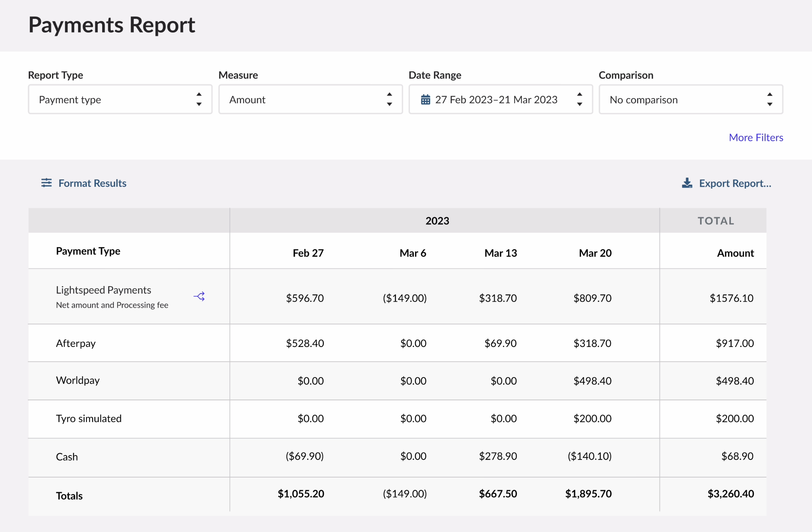Viewport: 812px width, 532px height.
Task: Click the Comparison selector arrows icon
Action: tap(770, 99)
